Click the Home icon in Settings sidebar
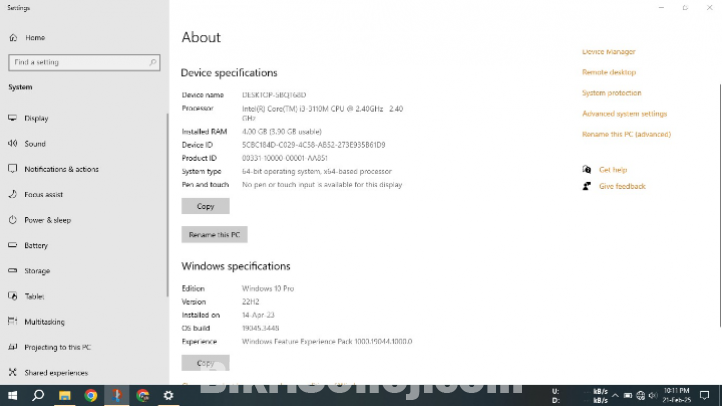This screenshot has width=722, height=406. pos(13,38)
